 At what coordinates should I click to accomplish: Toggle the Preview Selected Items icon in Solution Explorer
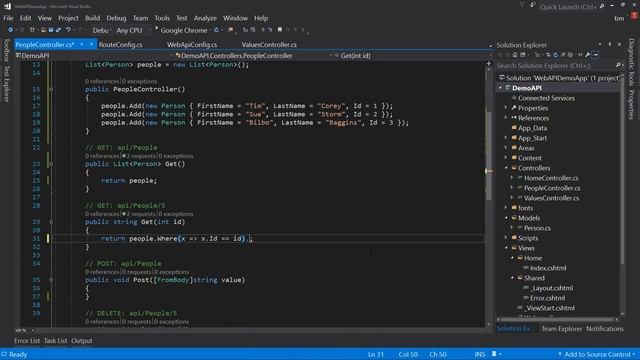point(595,55)
